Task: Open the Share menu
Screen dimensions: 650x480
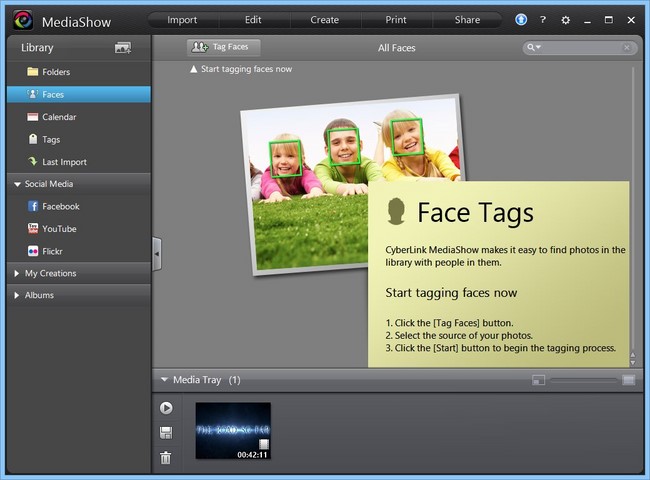Action: point(467,20)
